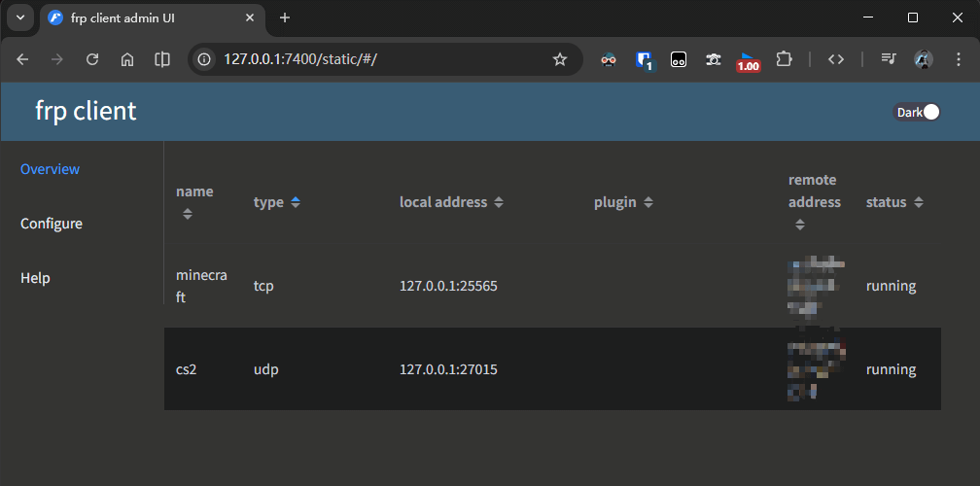Go to browser home page
The height and width of the screenshot is (486, 980).
click(x=127, y=59)
